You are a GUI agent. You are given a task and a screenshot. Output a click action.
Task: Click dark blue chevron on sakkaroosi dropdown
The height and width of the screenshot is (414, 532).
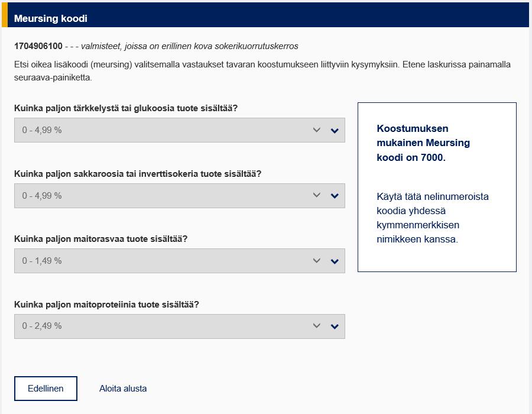pyautogui.click(x=335, y=196)
